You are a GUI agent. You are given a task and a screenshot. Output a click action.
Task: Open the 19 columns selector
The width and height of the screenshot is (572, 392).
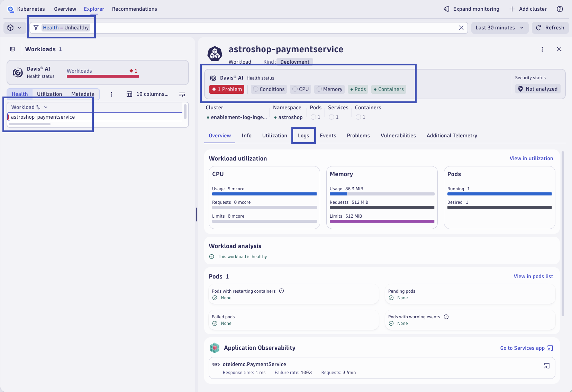[x=148, y=94]
